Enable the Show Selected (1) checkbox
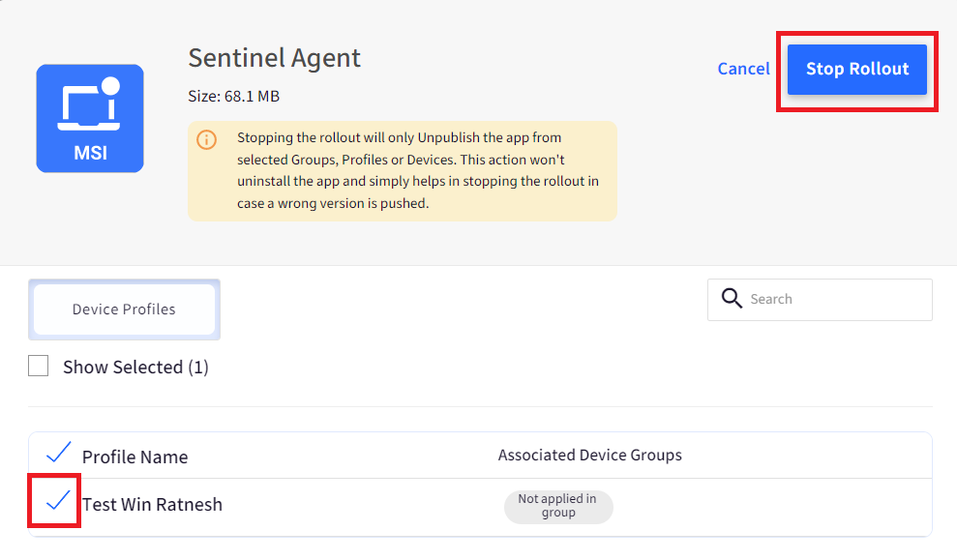 (x=39, y=366)
